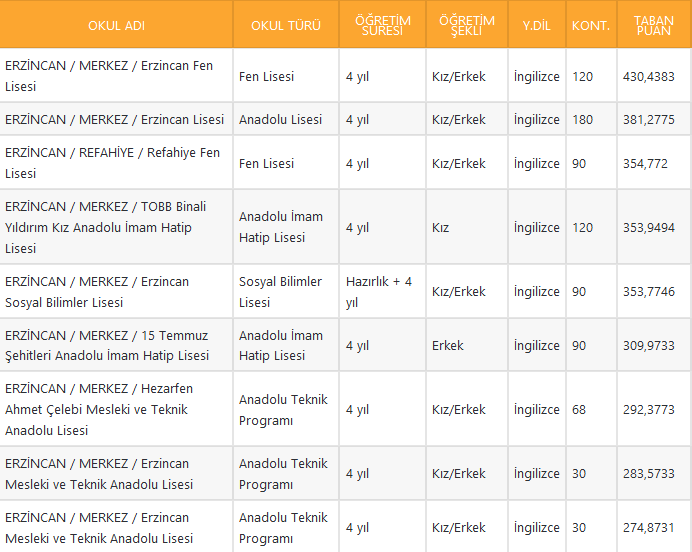Click Erzincan Sosyal Bilimler Lisesi name
This screenshot has width=692, height=552.
tap(97, 291)
